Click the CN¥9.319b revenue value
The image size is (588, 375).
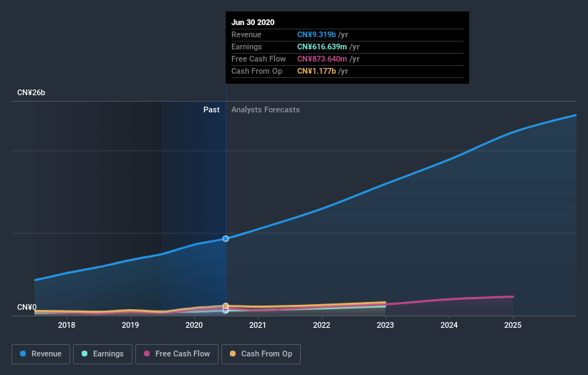point(317,34)
